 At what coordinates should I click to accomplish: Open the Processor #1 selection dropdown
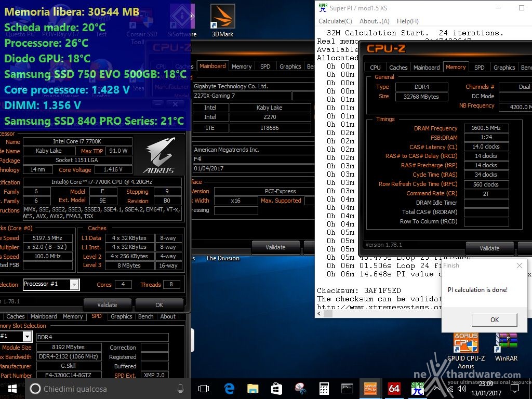click(51, 284)
